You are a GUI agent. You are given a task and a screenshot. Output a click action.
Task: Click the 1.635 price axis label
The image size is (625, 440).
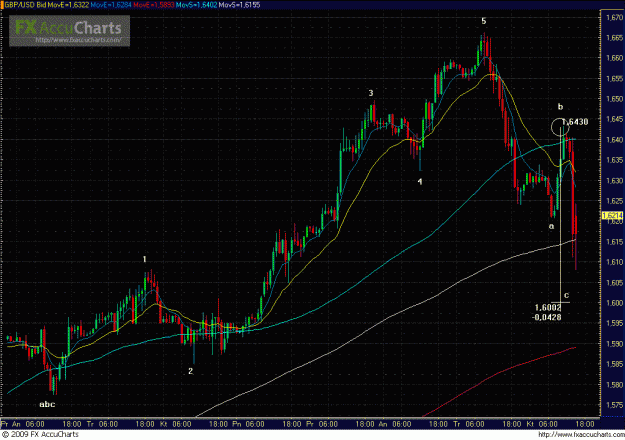click(614, 160)
